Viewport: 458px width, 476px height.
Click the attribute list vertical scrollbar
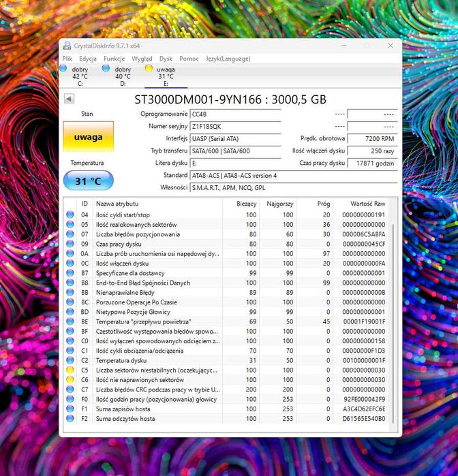click(393, 323)
